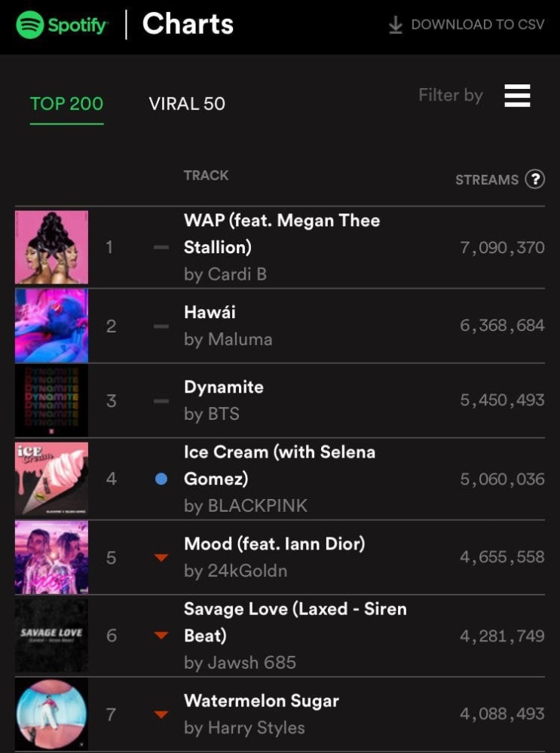Image resolution: width=560 pixels, height=753 pixels.
Task: Click the orange down arrow beside Watermelon Sugar
Action: [161, 715]
